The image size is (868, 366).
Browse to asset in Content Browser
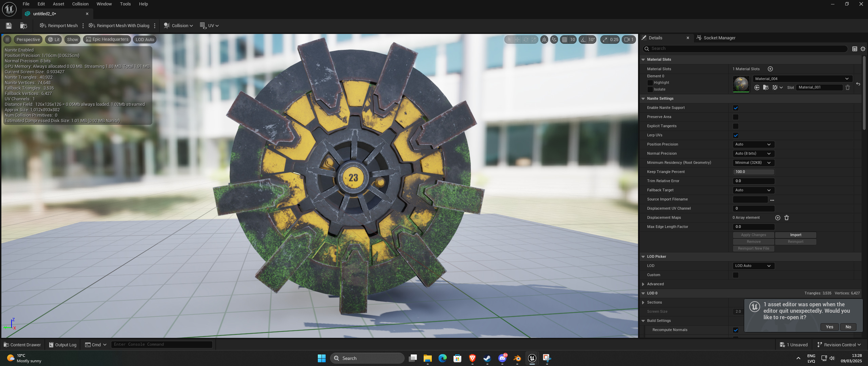click(x=23, y=26)
